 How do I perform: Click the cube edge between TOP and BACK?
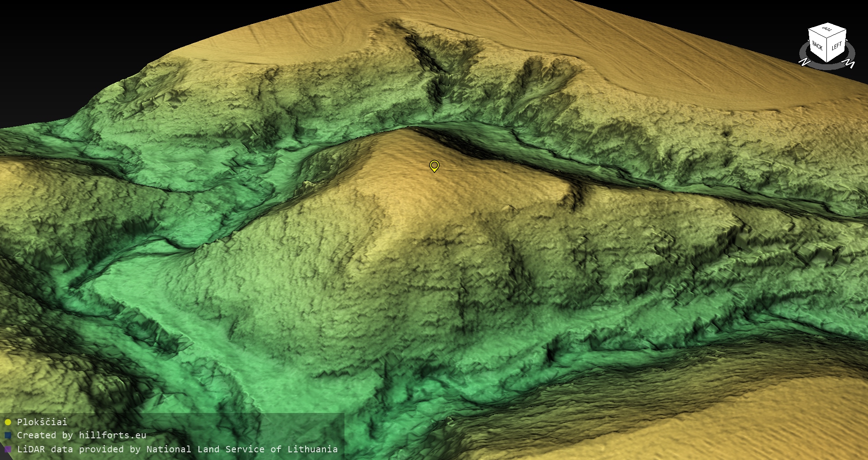(817, 33)
